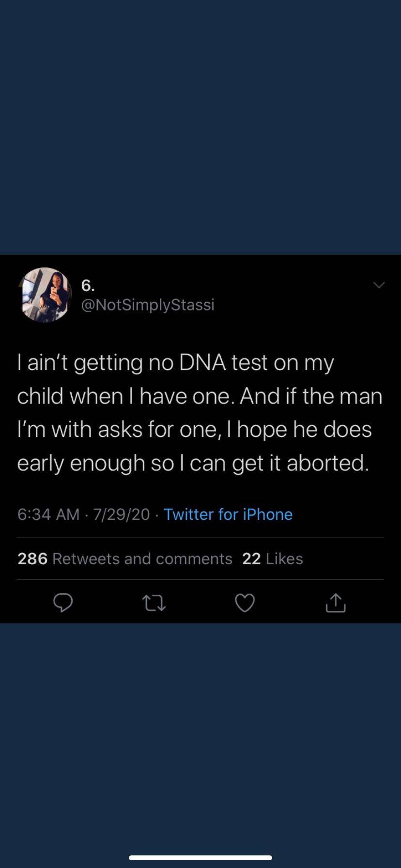Tap the word "aborted" in the tweet
401x868 pixels.
click(327, 463)
